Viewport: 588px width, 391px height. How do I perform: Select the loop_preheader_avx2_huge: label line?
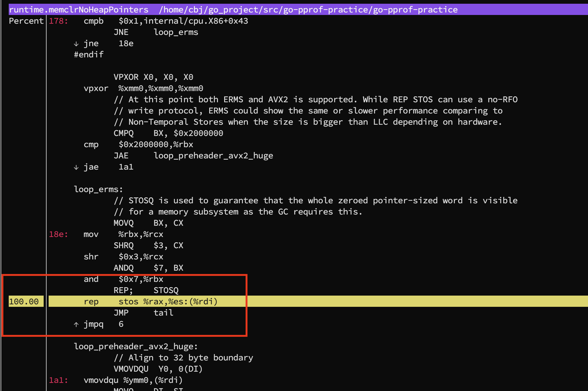[x=136, y=346]
